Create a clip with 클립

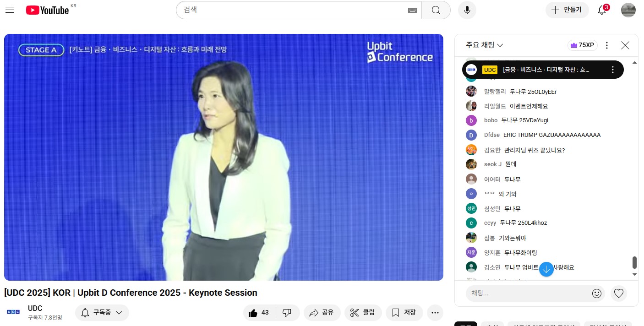363,313
